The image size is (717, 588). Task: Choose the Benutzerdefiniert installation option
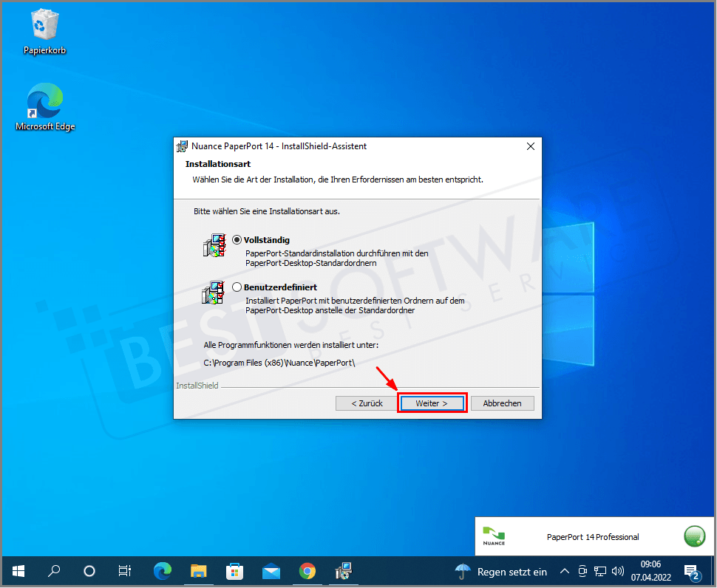click(x=237, y=287)
